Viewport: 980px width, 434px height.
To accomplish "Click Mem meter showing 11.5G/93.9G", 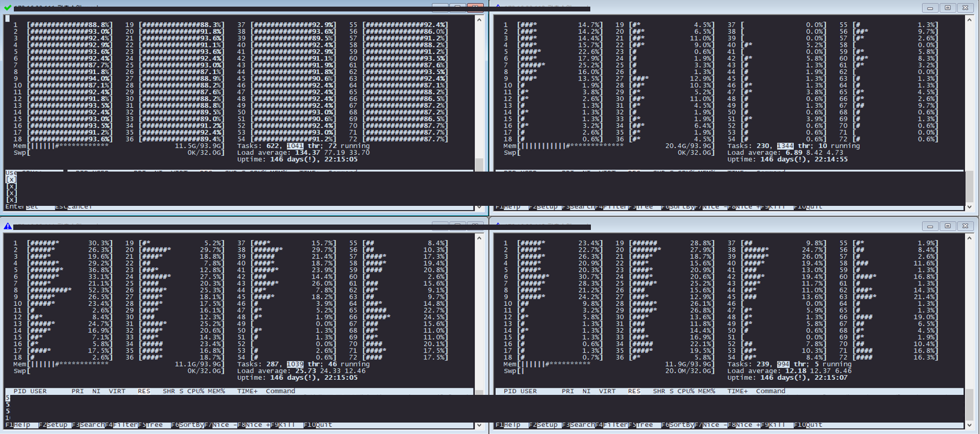I will [x=119, y=146].
